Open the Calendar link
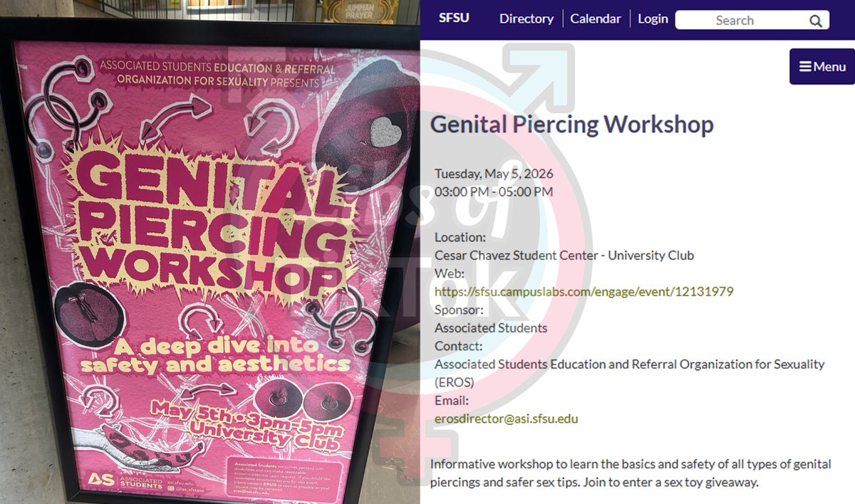Screen dimensions: 855x504 click(596, 19)
